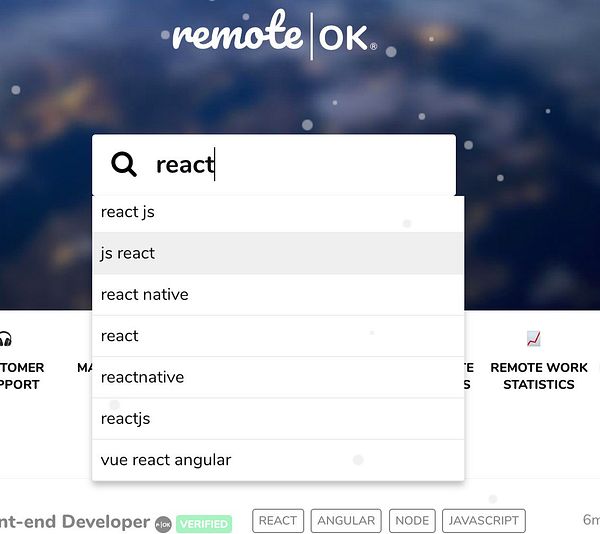Click the green VERIFIED badge
Screen dimensions: 600x534
click(204, 524)
